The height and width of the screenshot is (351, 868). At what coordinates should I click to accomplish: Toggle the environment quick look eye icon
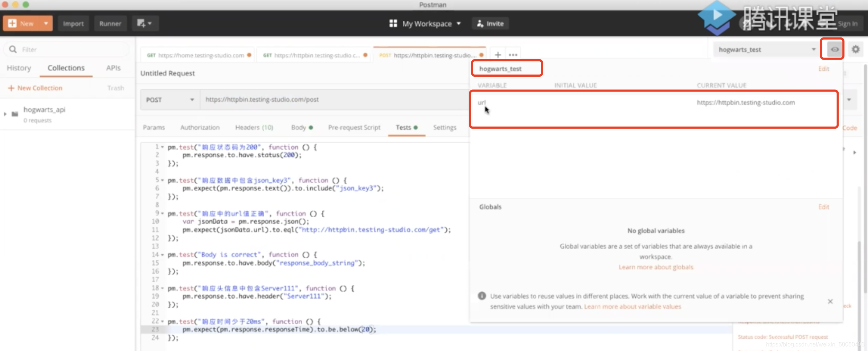click(x=835, y=49)
